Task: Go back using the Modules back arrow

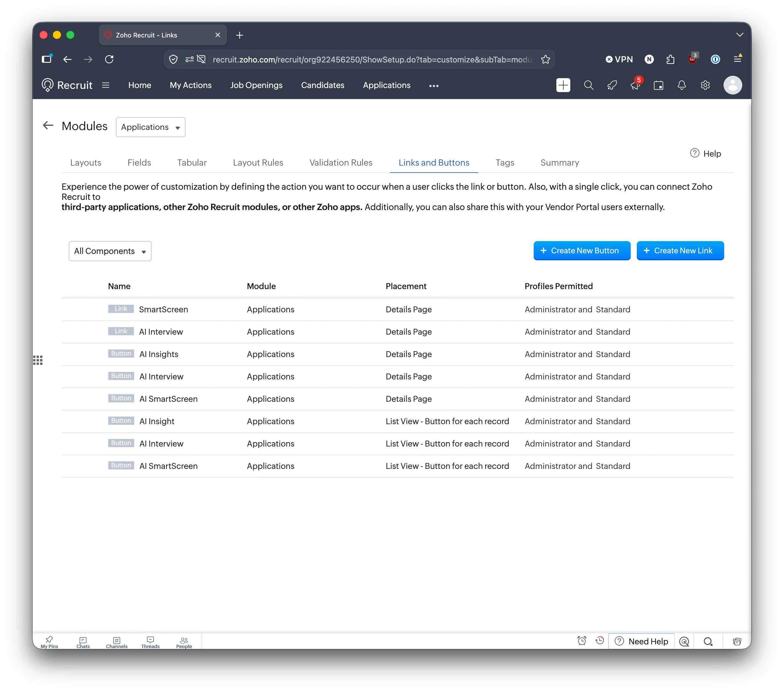Action: tap(48, 126)
